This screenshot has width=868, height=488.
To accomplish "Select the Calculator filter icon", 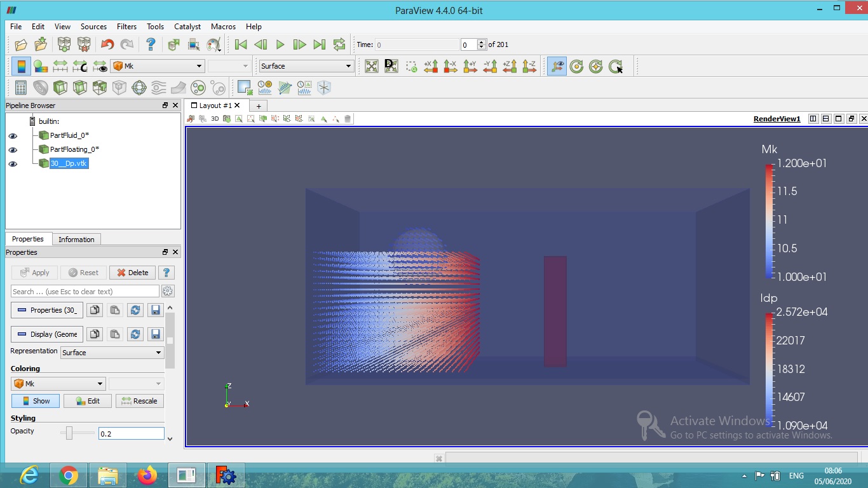I will point(20,87).
